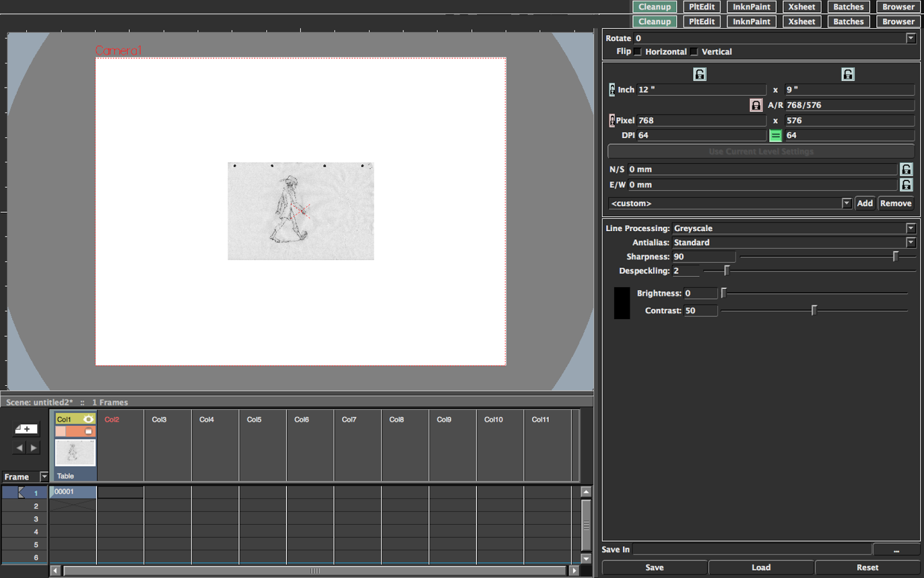This screenshot has width=924, height=578.
Task: Click the Contrast slider handle
Action: click(814, 310)
